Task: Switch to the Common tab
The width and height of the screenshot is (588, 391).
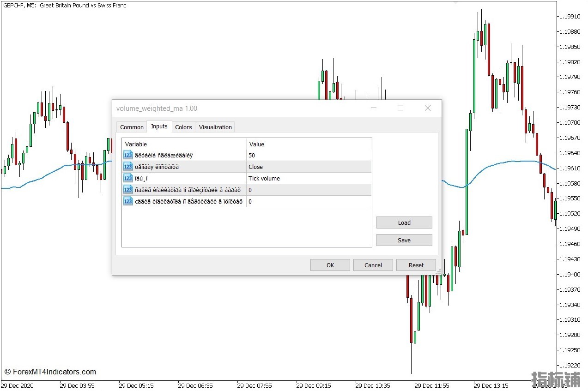Action: pyautogui.click(x=132, y=127)
